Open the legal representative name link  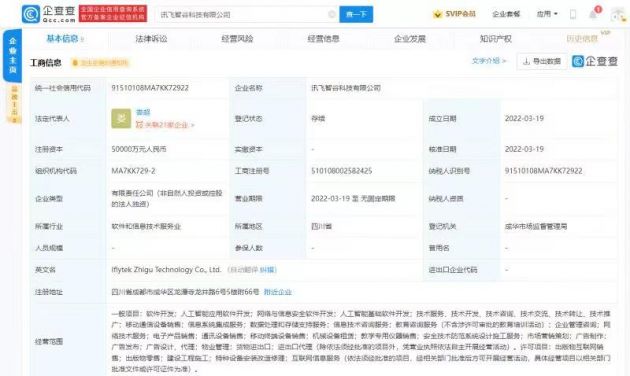(143, 112)
